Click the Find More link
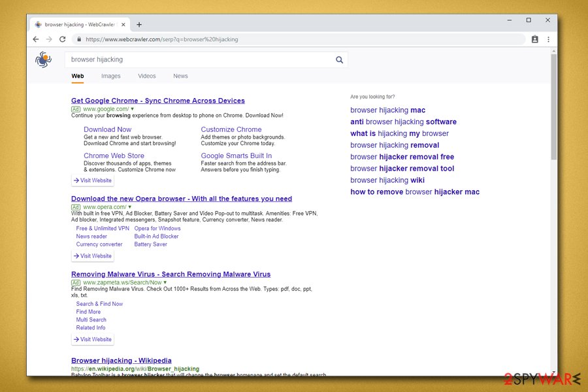 coord(88,312)
